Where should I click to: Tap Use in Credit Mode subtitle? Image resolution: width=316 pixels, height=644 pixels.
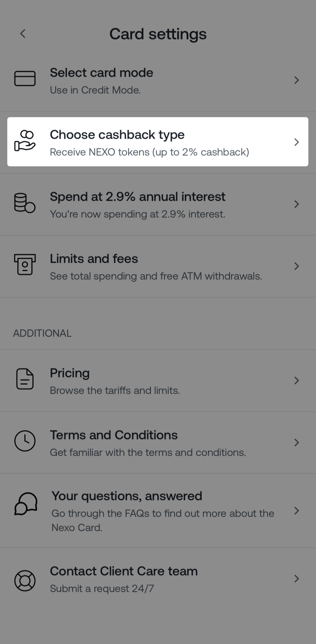pyautogui.click(x=95, y=90)
